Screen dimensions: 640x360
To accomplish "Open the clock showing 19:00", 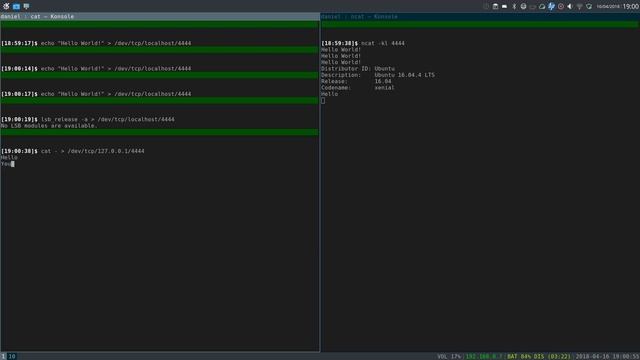I will click(631, 7).
